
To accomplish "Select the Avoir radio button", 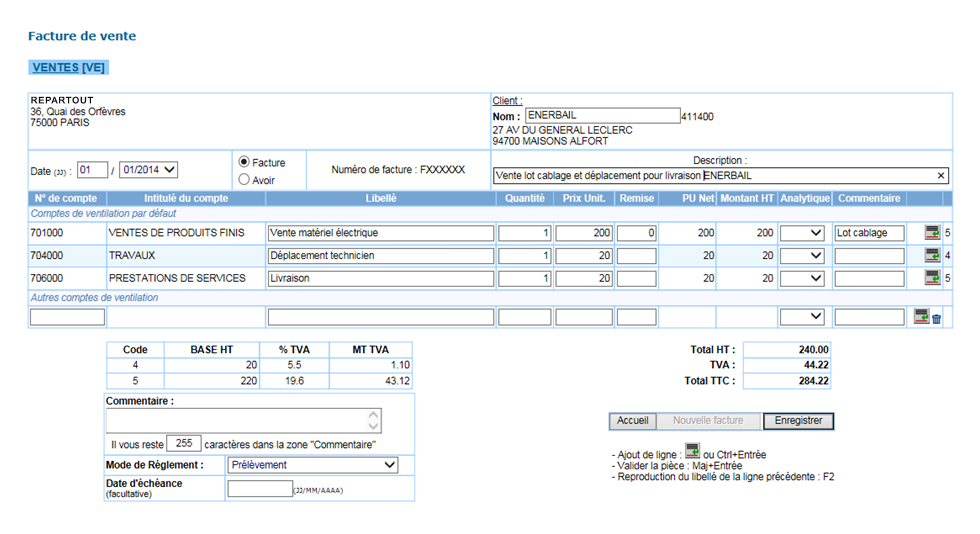I will [244, 179].
